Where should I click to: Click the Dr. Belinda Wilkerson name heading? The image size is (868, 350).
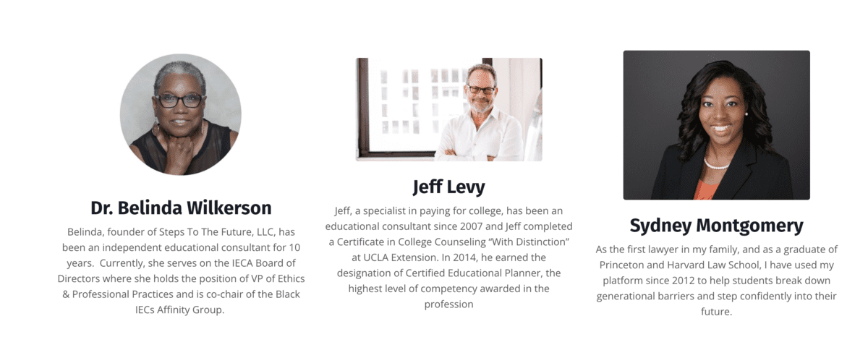[181, 208]
